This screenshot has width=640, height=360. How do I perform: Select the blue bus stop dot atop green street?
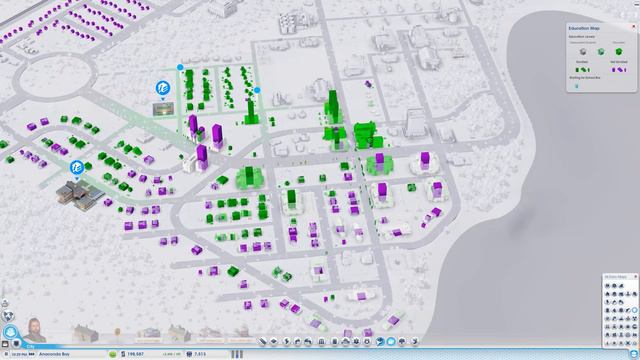click(x=180, y=67)
